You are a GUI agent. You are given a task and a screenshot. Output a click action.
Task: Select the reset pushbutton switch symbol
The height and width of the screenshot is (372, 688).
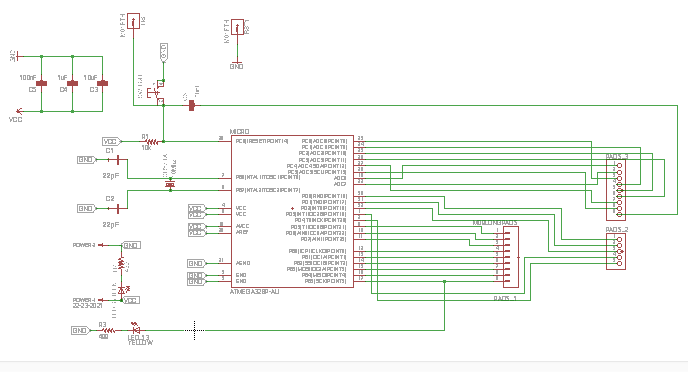[x=157, y=93]
